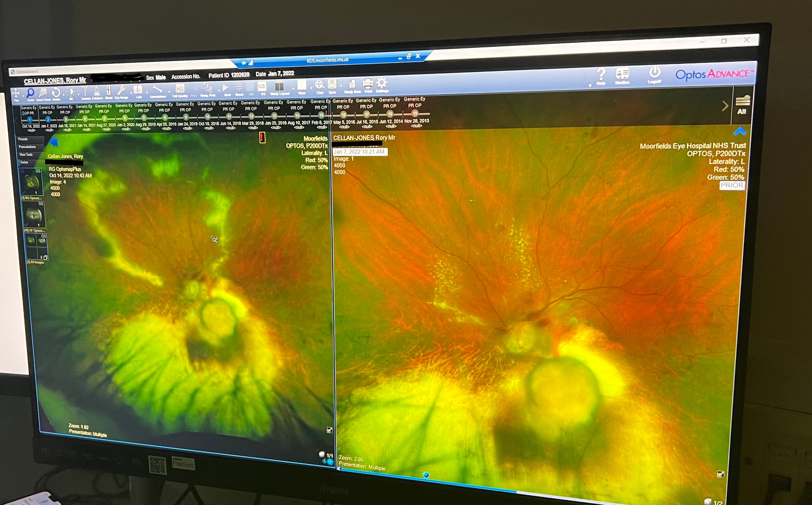Collapse side panel with blue left arrow
Screen dimensions: 812x505
coord(54,143)
